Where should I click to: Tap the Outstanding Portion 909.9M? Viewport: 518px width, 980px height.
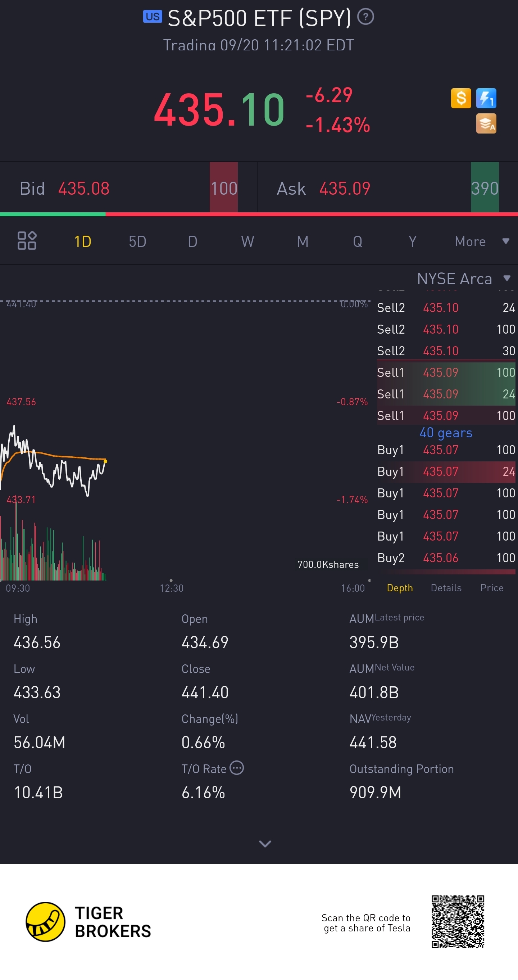375,792
